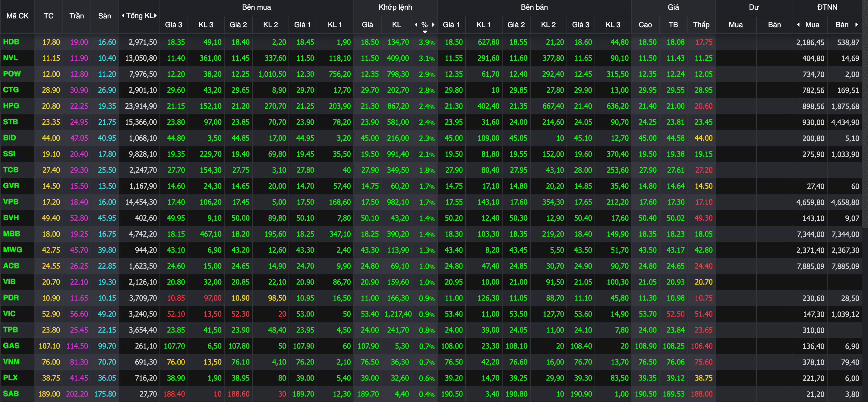
Task: Open the HPG stock symbol
Action: click(x=11, y=106)
